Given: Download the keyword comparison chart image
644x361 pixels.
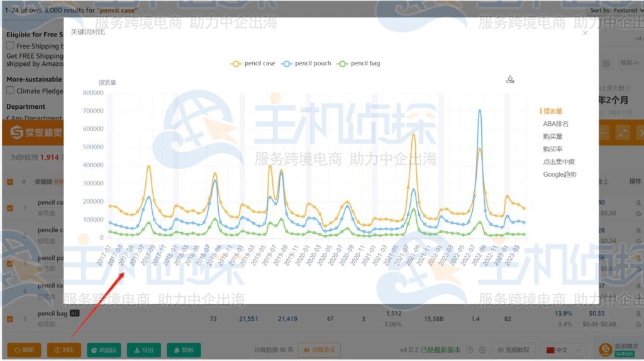Looking at the screenshot, I should coord(509,79).
